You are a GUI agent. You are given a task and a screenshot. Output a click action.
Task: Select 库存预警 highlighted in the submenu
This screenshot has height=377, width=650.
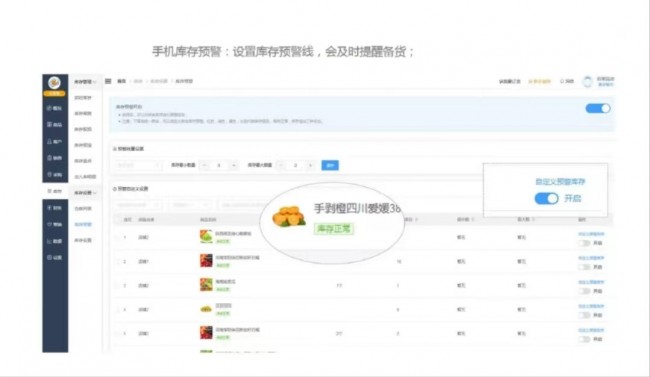tap(83, 224)
